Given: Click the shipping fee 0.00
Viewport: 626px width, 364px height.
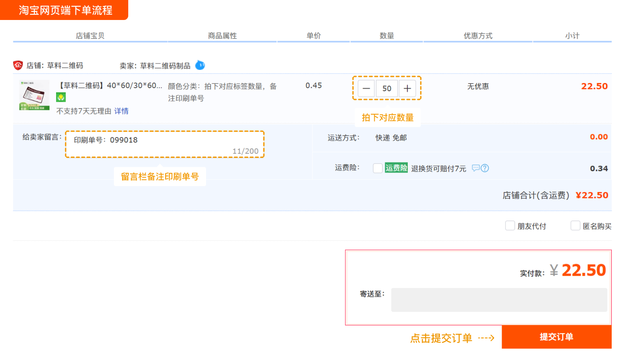Looking at the screenshot, I should (x=599, y=137).
